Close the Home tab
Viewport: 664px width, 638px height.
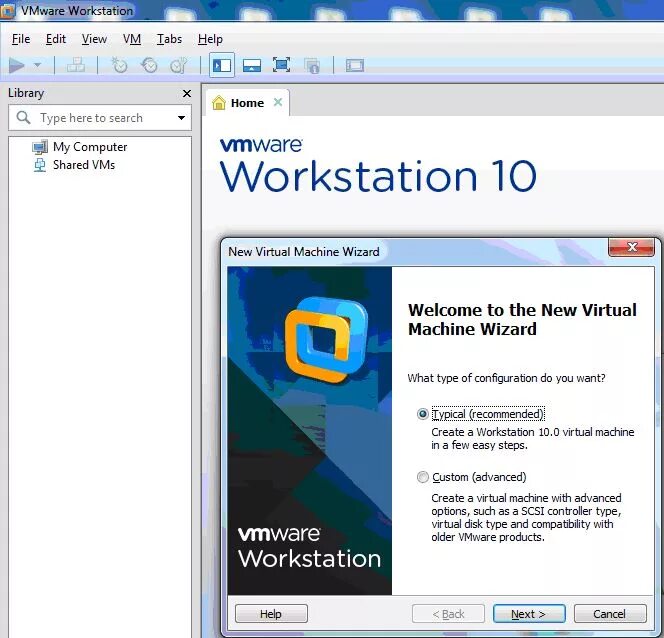278,102
